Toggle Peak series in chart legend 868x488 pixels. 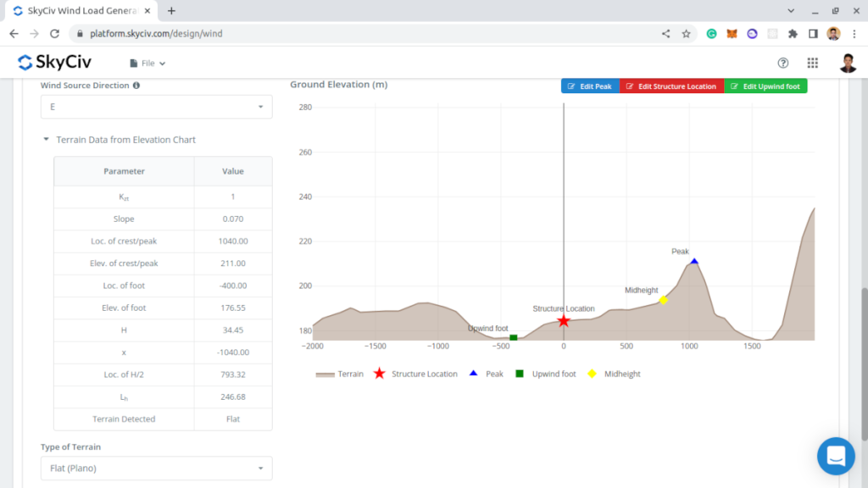pos(487,374)
